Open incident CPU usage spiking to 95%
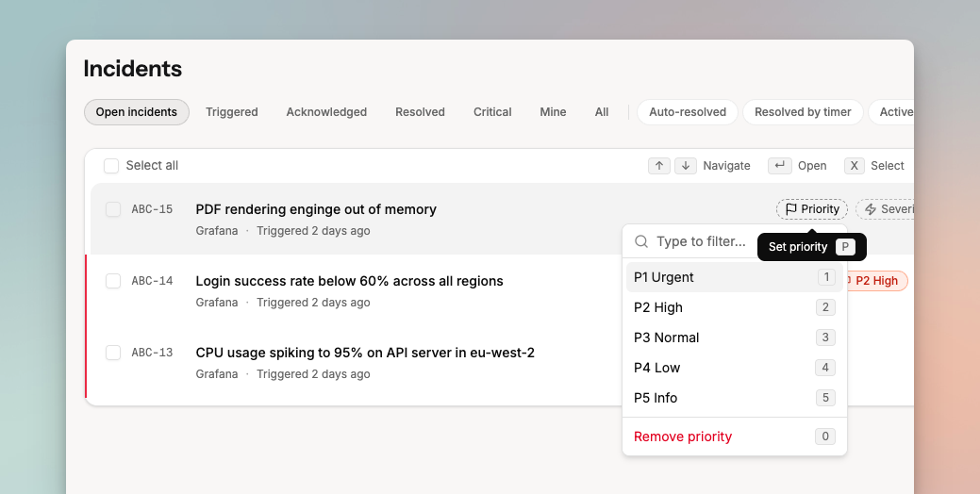The width and height of the screenshot is (980, 494). 365,353
